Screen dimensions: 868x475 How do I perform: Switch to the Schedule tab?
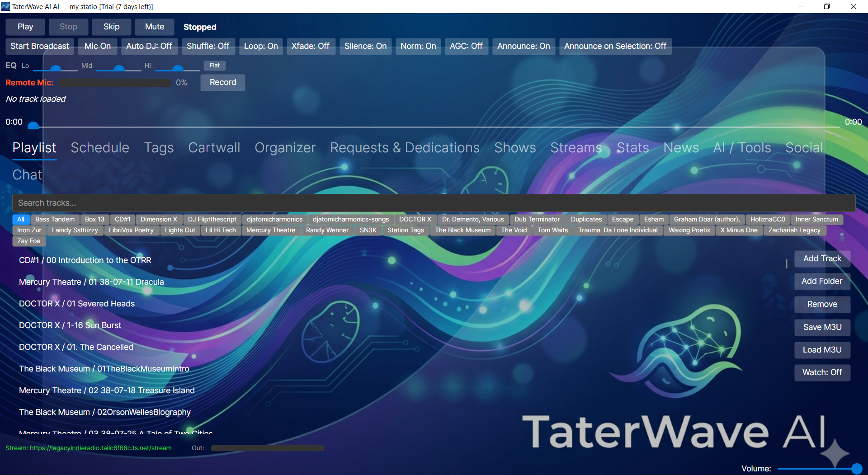[x=100, y=147]
